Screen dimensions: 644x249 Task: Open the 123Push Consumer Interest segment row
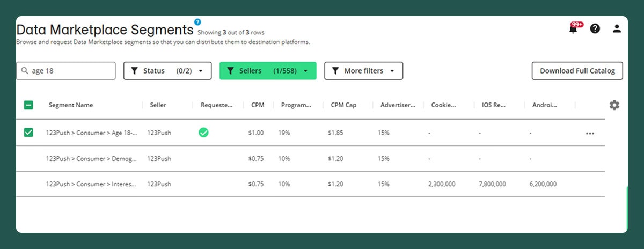[91, 184]
